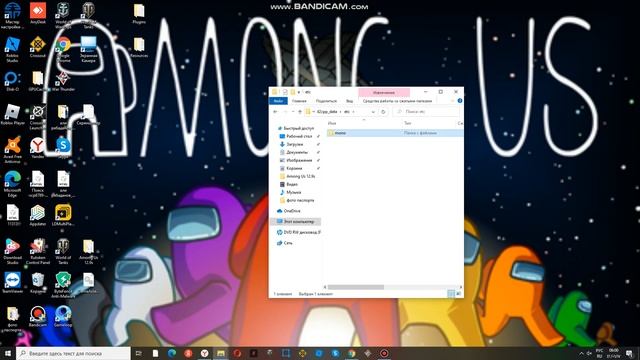Select the Resources folder on desktop
Viewport: 640px width, 360px height.
139,47
